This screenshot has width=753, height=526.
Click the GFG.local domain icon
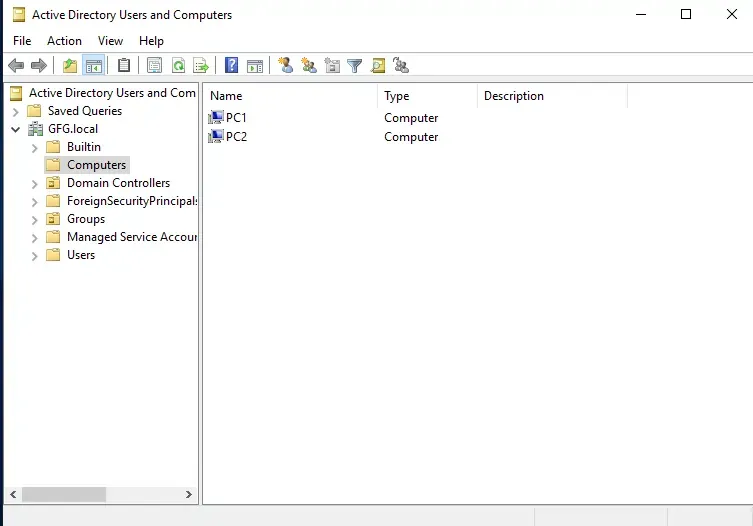click(35, 129)
